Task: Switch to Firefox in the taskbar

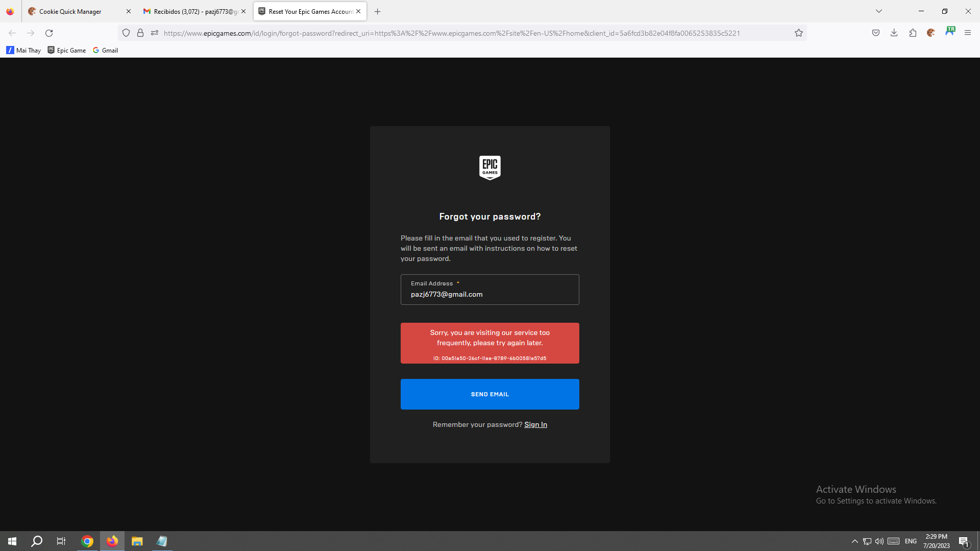Action: (x=112, y=541)
